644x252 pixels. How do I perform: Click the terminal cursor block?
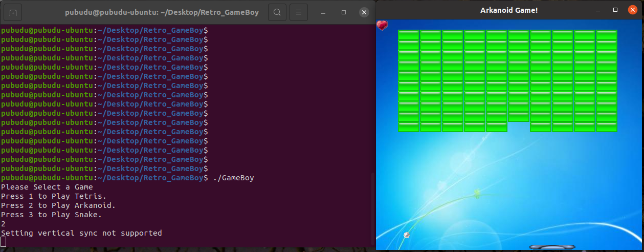coord(4,242)
